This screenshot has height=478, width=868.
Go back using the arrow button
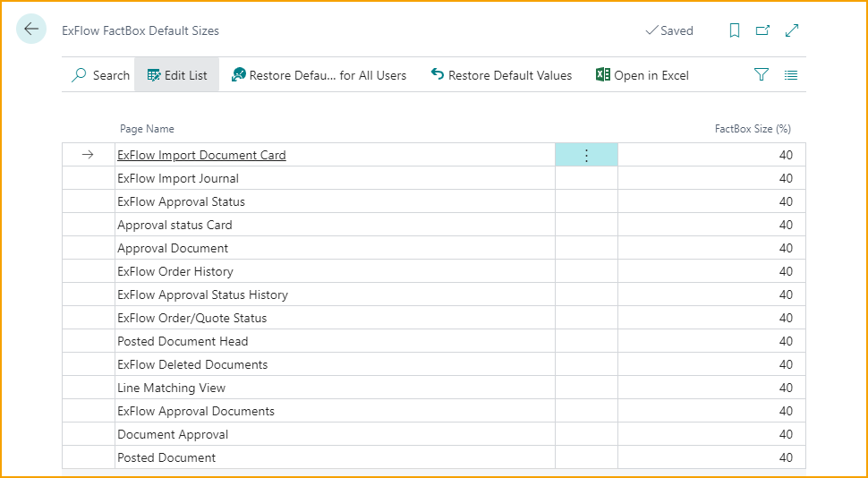[x=31, y=29]
